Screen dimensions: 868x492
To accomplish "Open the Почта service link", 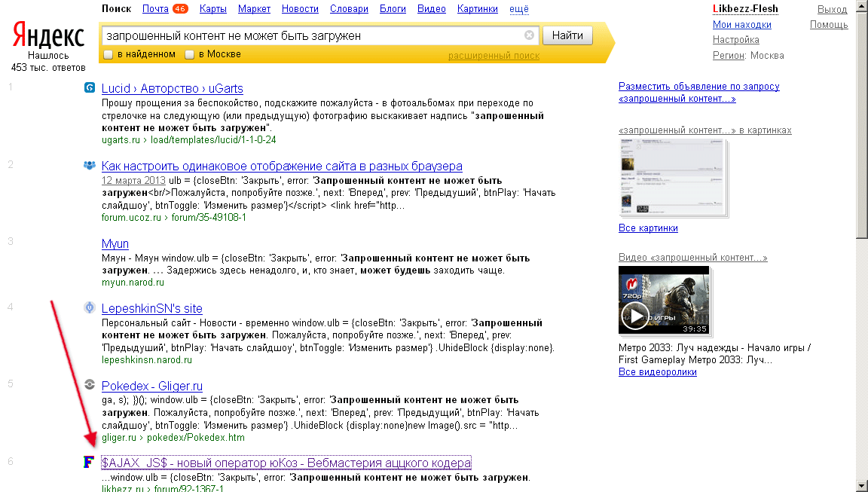I will [x=155, y=9].
